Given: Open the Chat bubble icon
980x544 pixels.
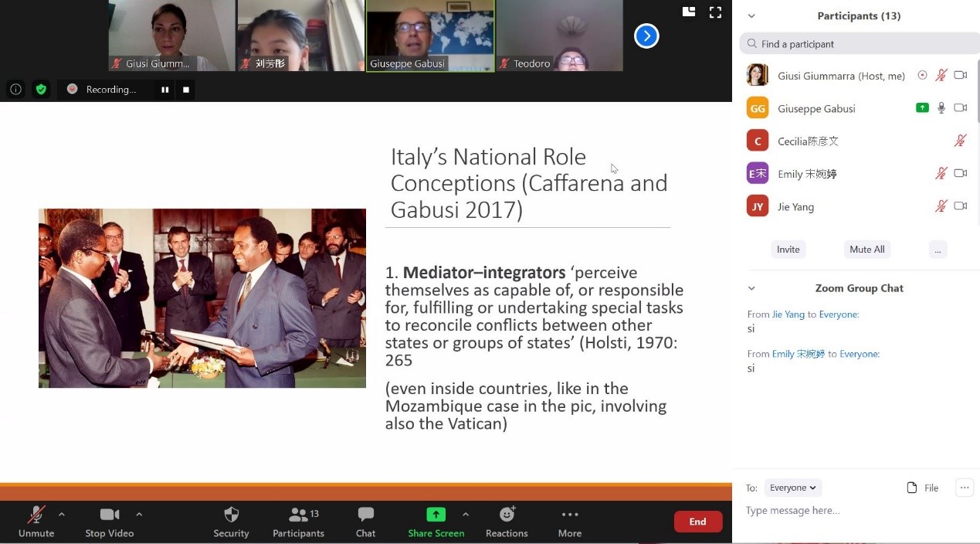Looking at the screenshot, I should [x=365, y=515].
